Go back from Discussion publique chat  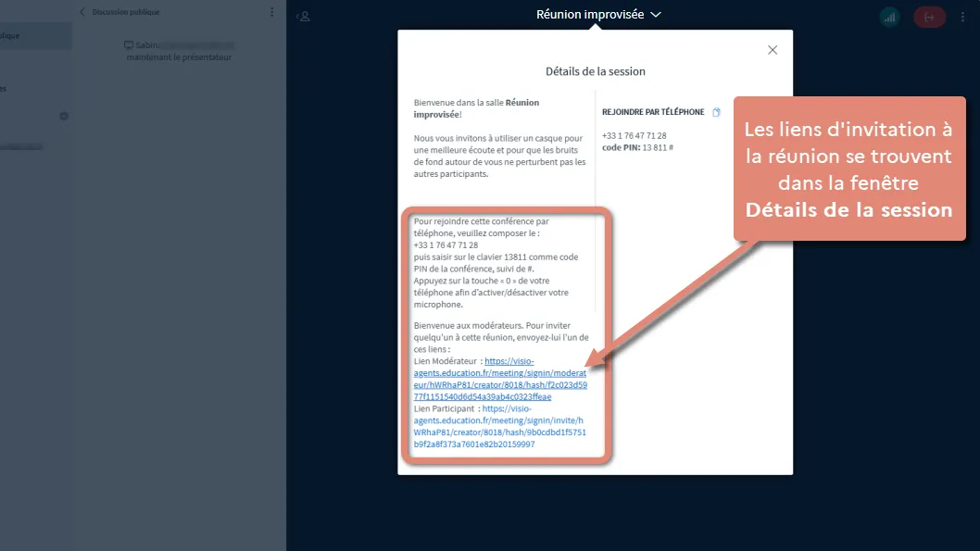[x=82, y=12]
